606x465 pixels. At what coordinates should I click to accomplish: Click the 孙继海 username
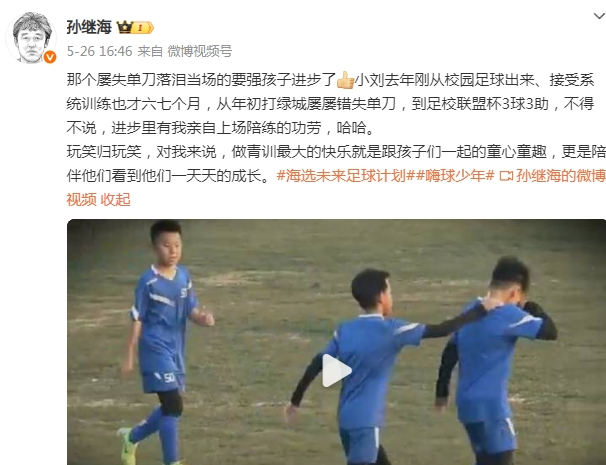pos(89,27)
